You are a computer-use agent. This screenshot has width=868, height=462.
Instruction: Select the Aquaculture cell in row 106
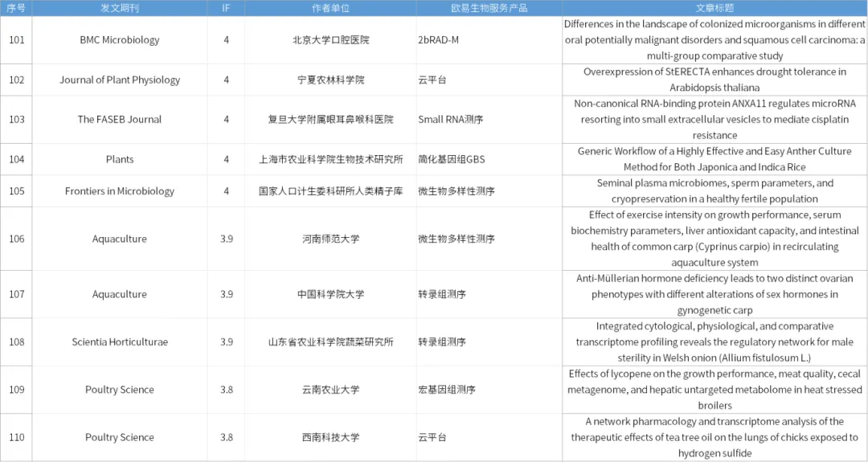coord(120,239)
